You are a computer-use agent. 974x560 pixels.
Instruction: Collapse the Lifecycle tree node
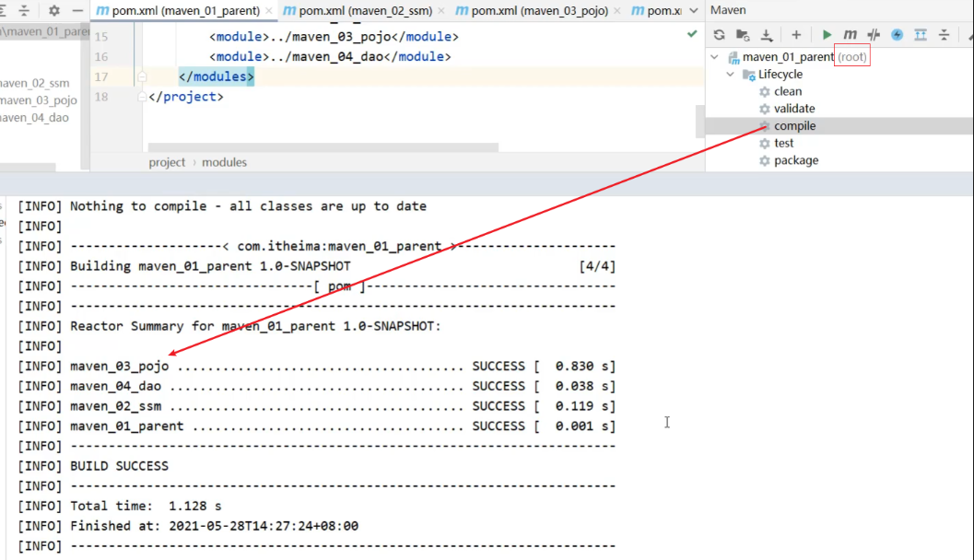[730, 75]
